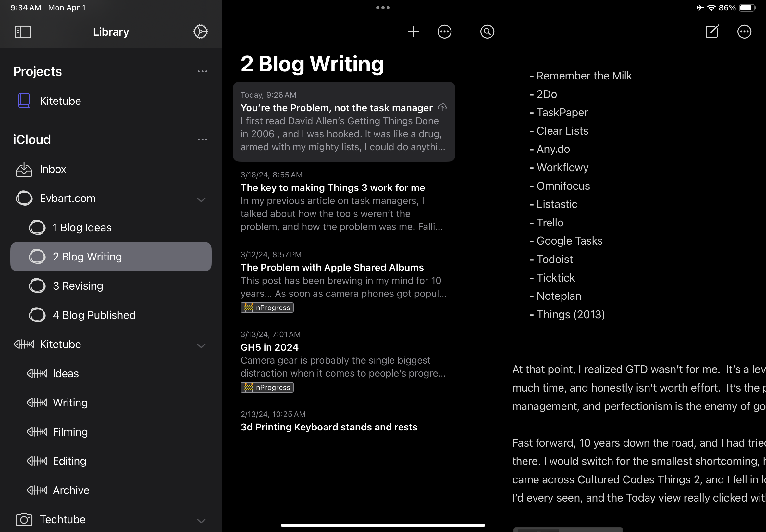Open Projects section ellipsis menu

pos(202,72)
